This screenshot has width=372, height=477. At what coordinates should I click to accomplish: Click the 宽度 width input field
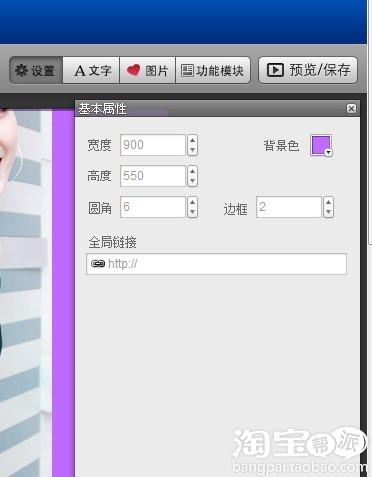click(153, 145)
